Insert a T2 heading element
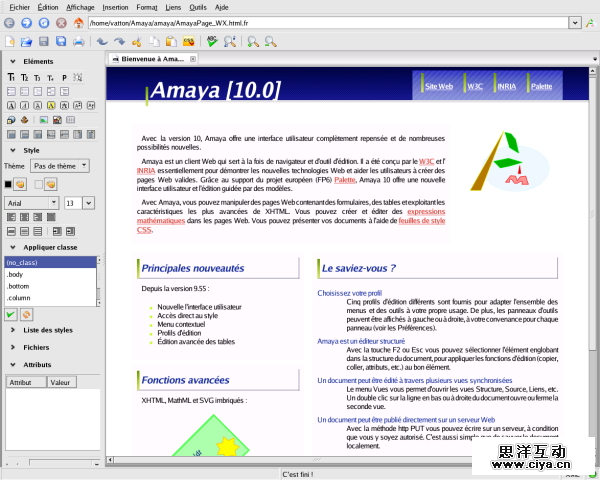 tap(24, 78)
